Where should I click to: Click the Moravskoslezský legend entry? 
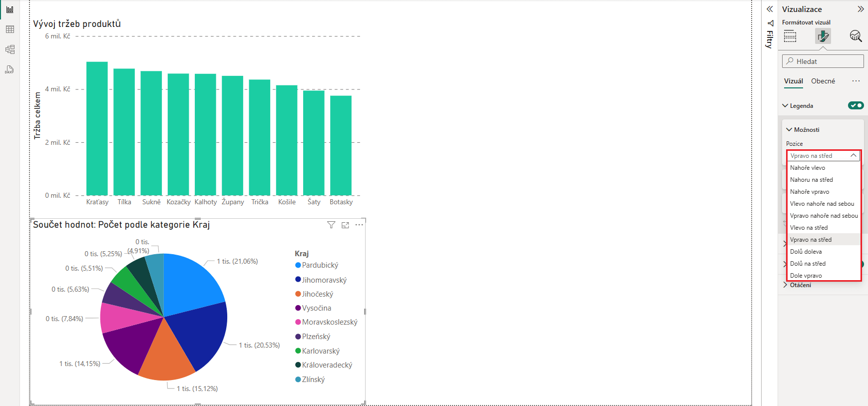pyautogui.click(x=326, y=322)
